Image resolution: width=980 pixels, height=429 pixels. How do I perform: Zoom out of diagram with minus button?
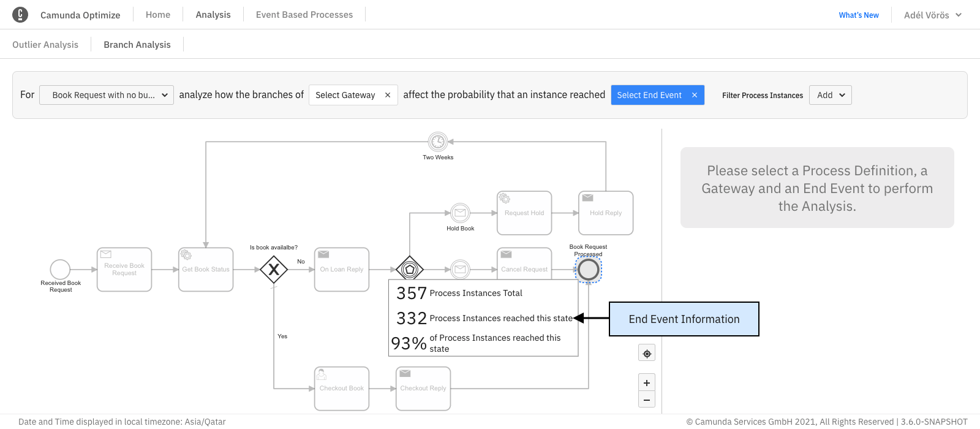pyautogui.click(x=647, y=400)
